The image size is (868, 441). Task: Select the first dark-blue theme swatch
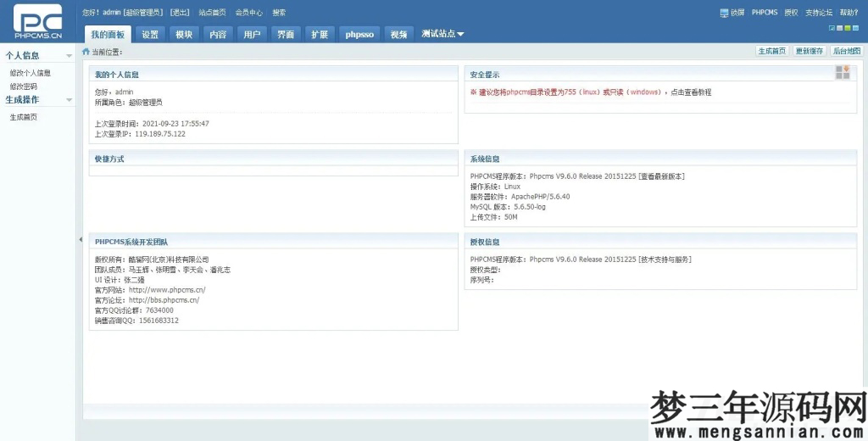tap(832, 28)
